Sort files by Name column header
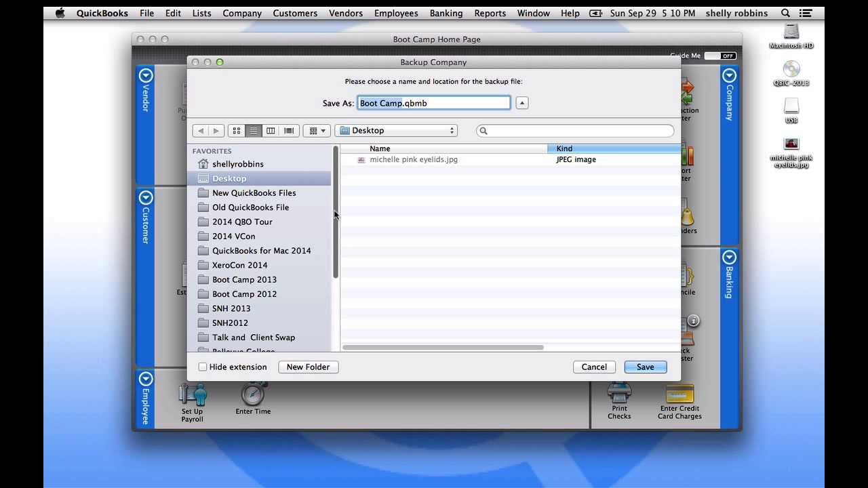 pos(444,148)
